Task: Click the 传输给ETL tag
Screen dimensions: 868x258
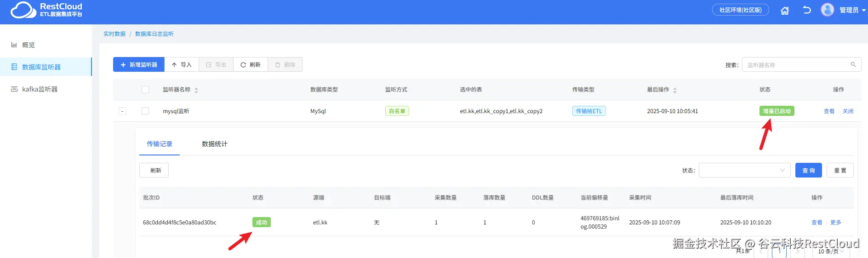Action: click(589, 111)
